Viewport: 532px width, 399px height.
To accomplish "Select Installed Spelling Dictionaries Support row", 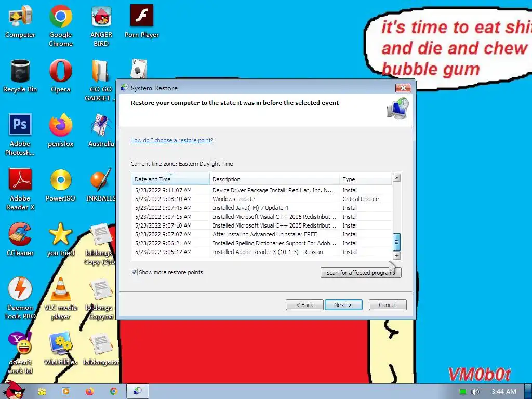I will point(262,243).
